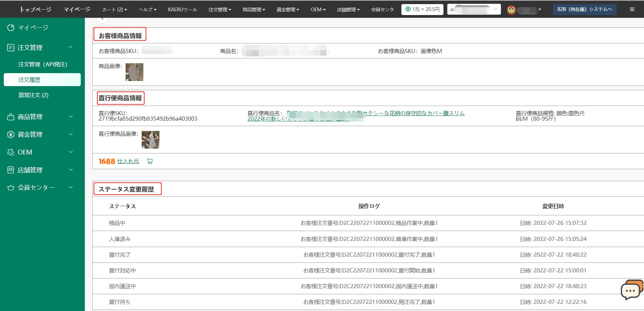644x311 pixels.
Task: Click the 国内運送中 status cell
Action: coord(123,286)
